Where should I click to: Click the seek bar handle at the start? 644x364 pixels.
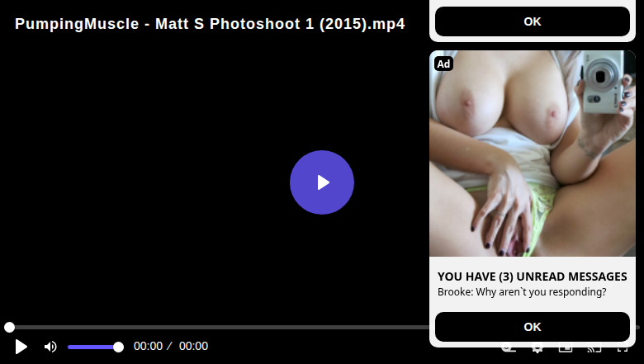[9, 327]
